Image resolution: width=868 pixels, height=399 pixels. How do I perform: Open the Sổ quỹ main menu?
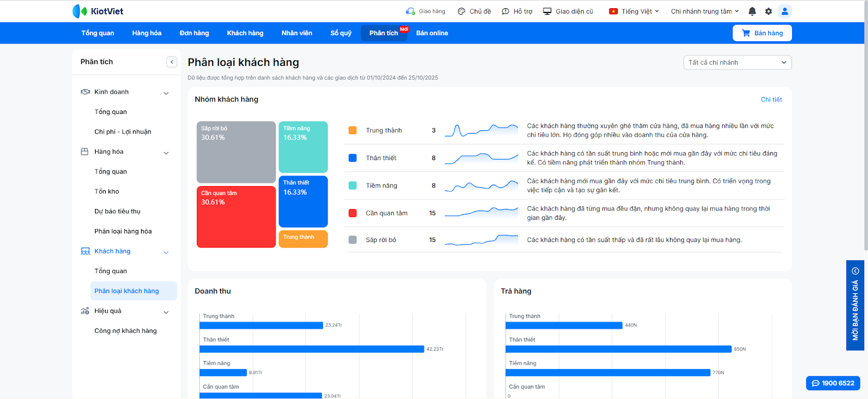coord(341,33)
